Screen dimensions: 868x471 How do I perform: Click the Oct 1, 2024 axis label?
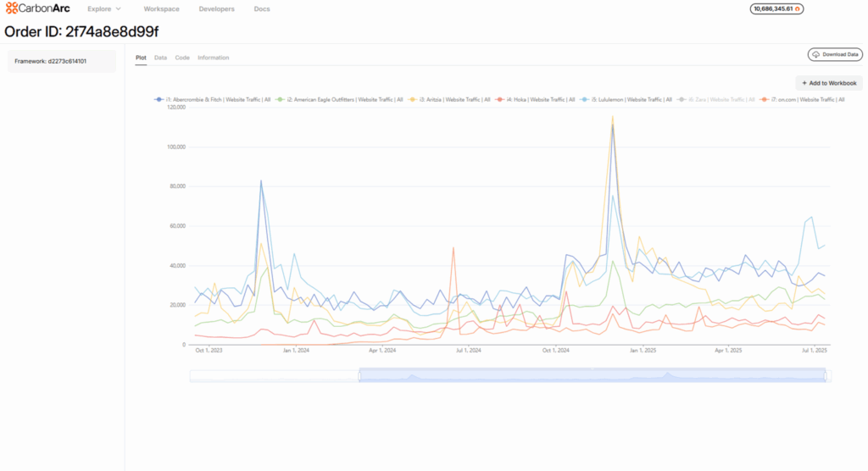[x=556, y=351]
